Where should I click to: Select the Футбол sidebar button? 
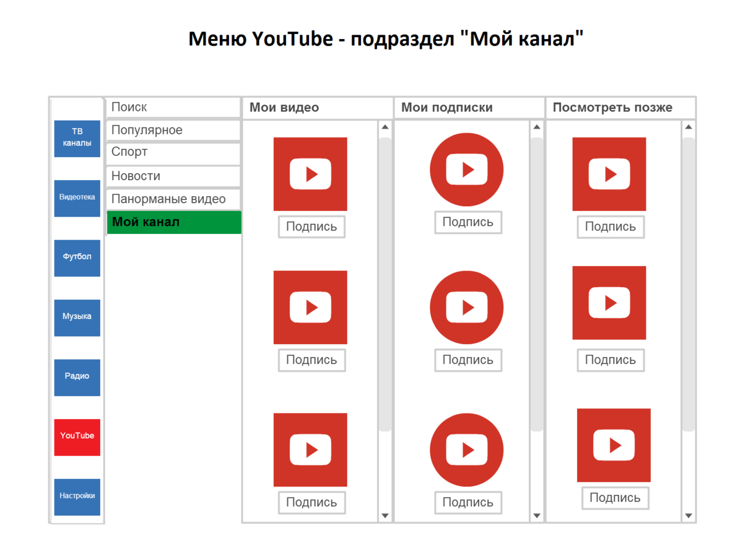(x=77, y=258)
